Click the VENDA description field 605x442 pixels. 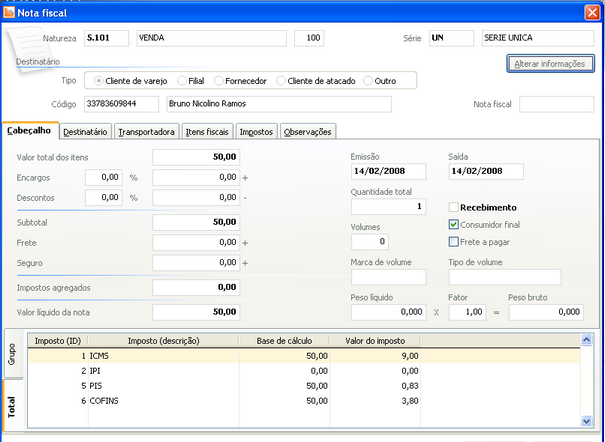211,38
